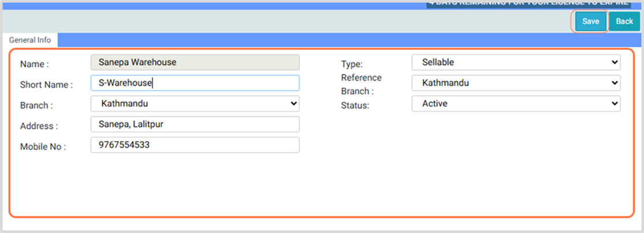Select the Mobile No input field
This screenshot has height=233, width=644.
(x=195, y=145)
